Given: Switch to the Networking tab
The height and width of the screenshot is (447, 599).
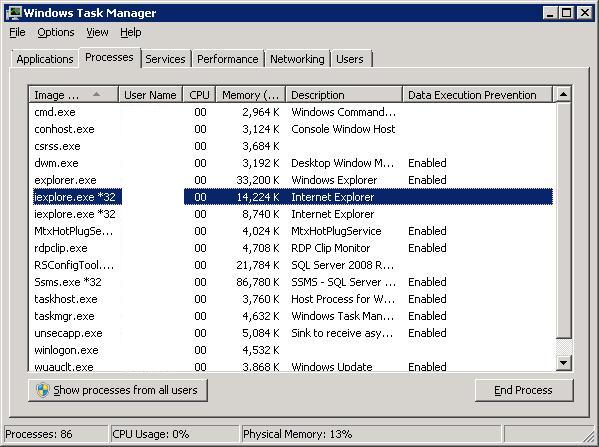Looking at the screenshot, I should [297, 59].
